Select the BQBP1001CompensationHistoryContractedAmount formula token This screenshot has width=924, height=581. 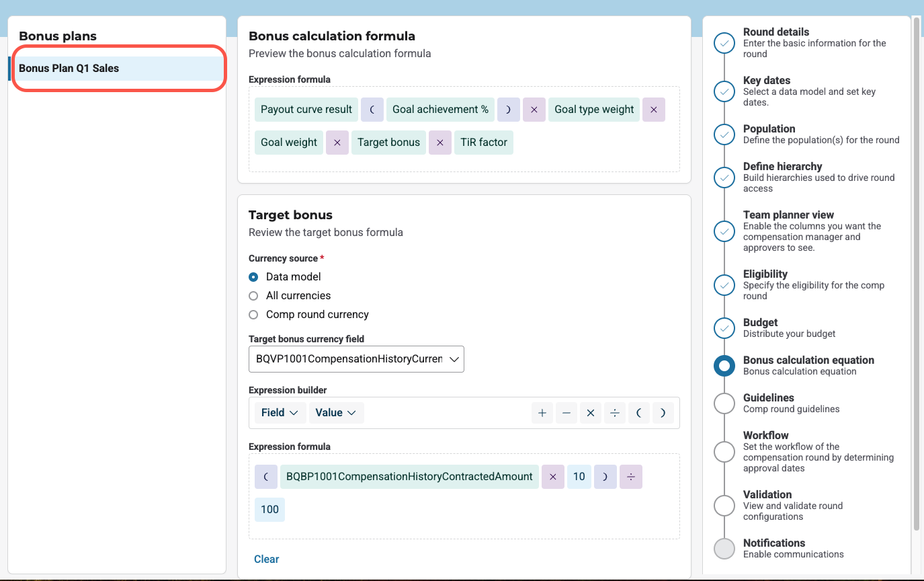click(x=409, y=477)
